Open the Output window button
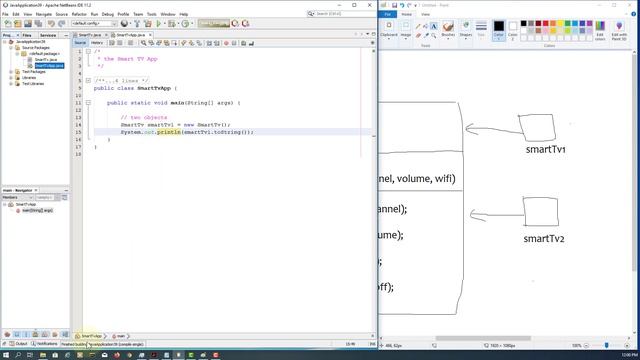The image size is (640, 360). tap(18, 344)
